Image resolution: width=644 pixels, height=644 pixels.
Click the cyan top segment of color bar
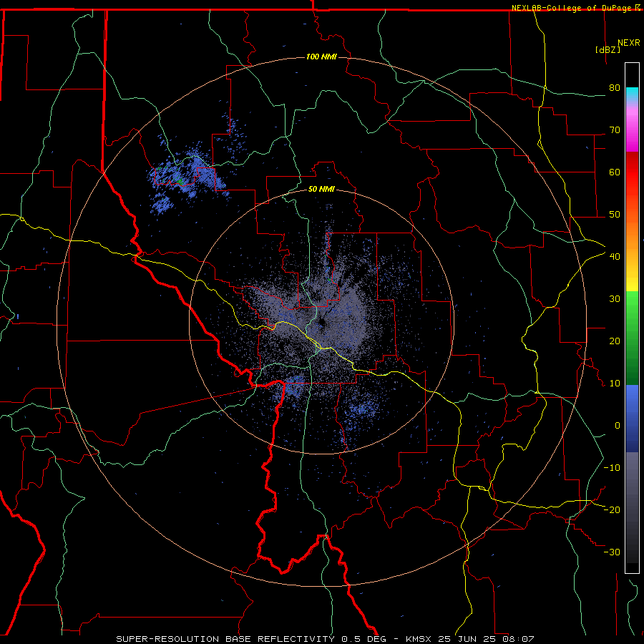click(x=632, y=94)
